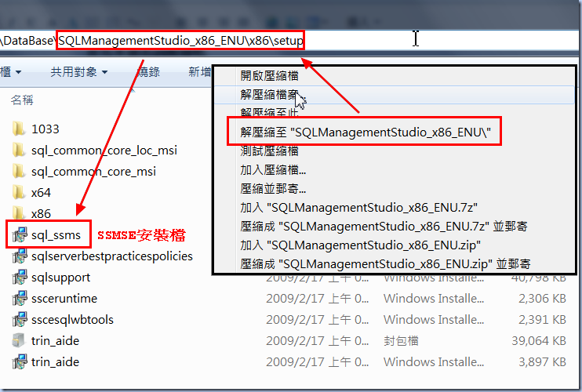Open the 共用對象 dropdown
This screenshot has height=392, width=582.
tap(78, 72)
